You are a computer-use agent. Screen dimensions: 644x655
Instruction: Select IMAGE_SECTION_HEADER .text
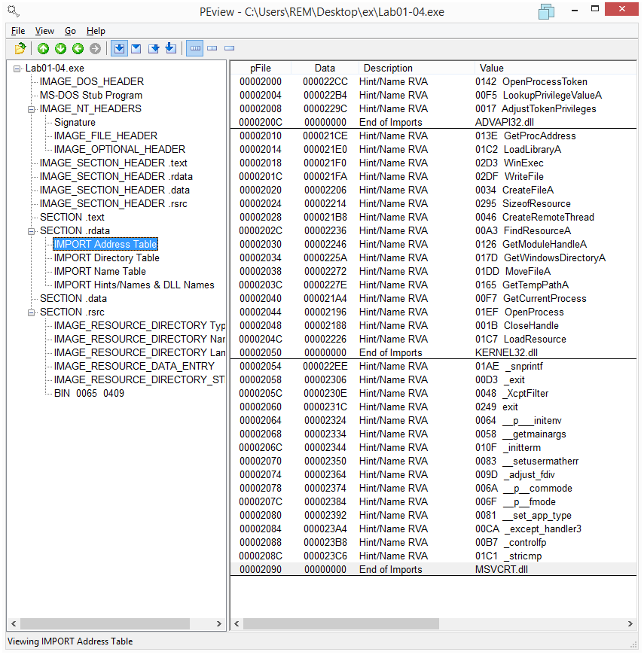113,163
